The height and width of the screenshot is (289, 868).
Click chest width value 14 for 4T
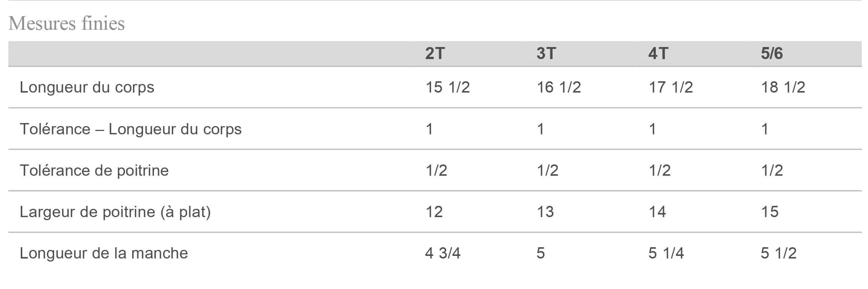pos(657,212)
